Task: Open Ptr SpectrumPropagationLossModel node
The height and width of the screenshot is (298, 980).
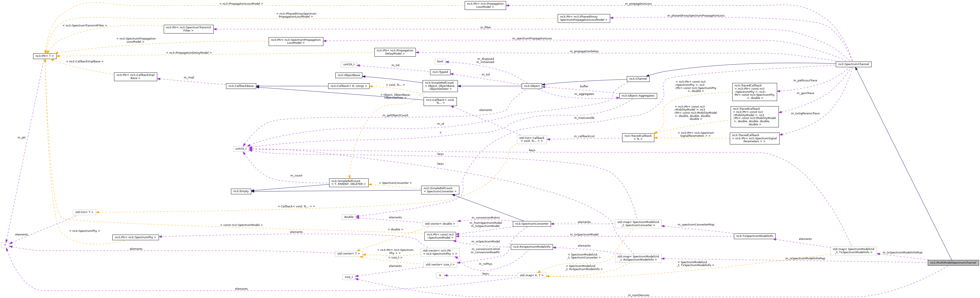Action: click(296, 41)
